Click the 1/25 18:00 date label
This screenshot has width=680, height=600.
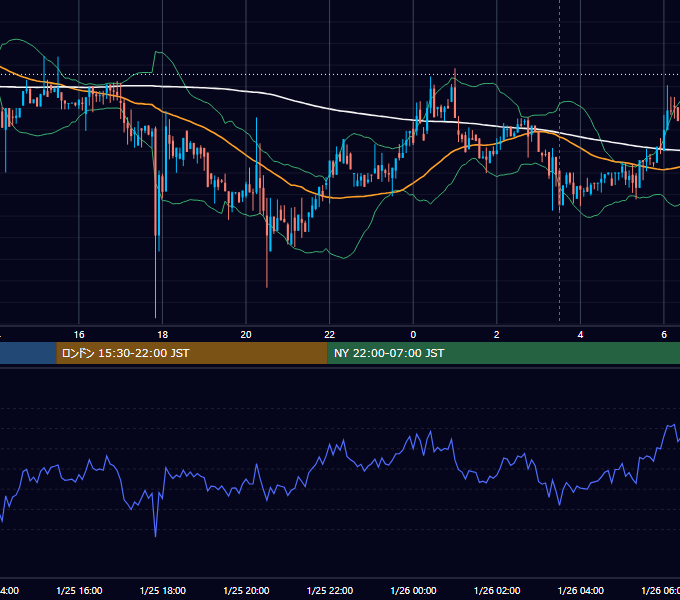163,590
